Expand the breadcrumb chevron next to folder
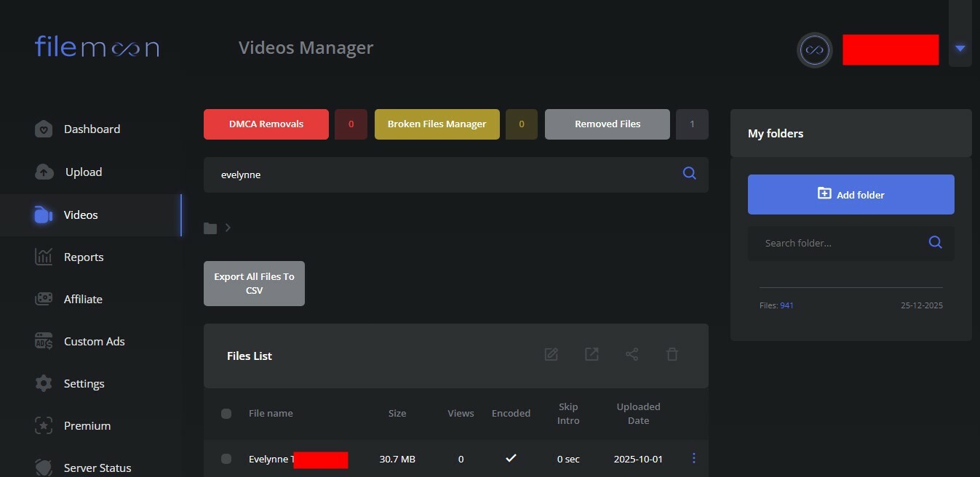The image size is (980, 477). [228, 228]
